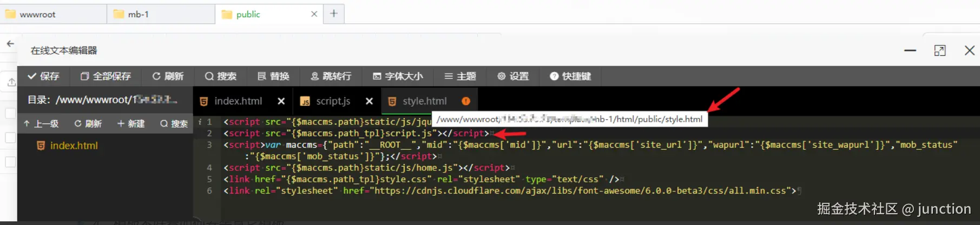Screen dimensions: 980x225
Task: Click 新建 to create a new file
Action: pos(131,124)
